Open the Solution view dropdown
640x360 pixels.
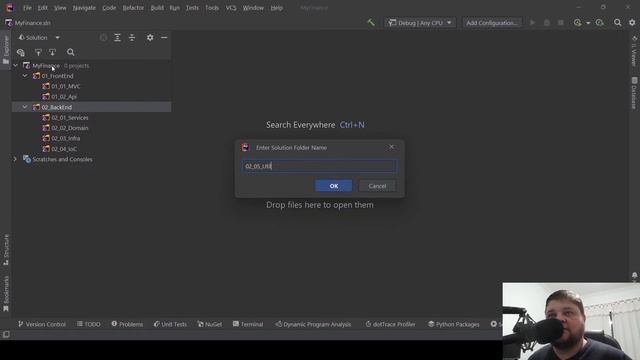point(39,38)
